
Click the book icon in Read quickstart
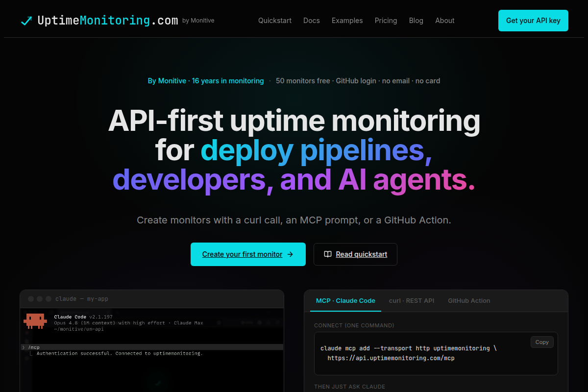(x=328, y=254)
